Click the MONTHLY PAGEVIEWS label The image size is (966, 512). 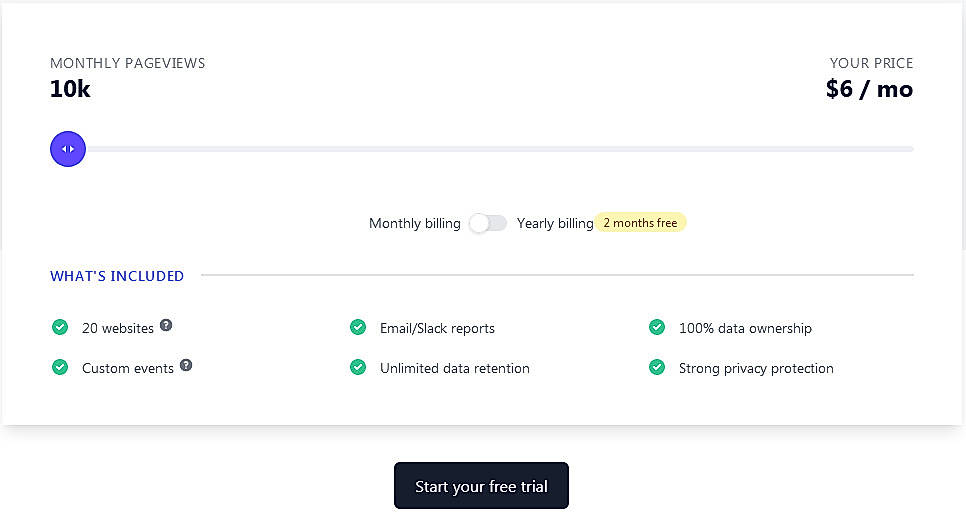(128, 63)
